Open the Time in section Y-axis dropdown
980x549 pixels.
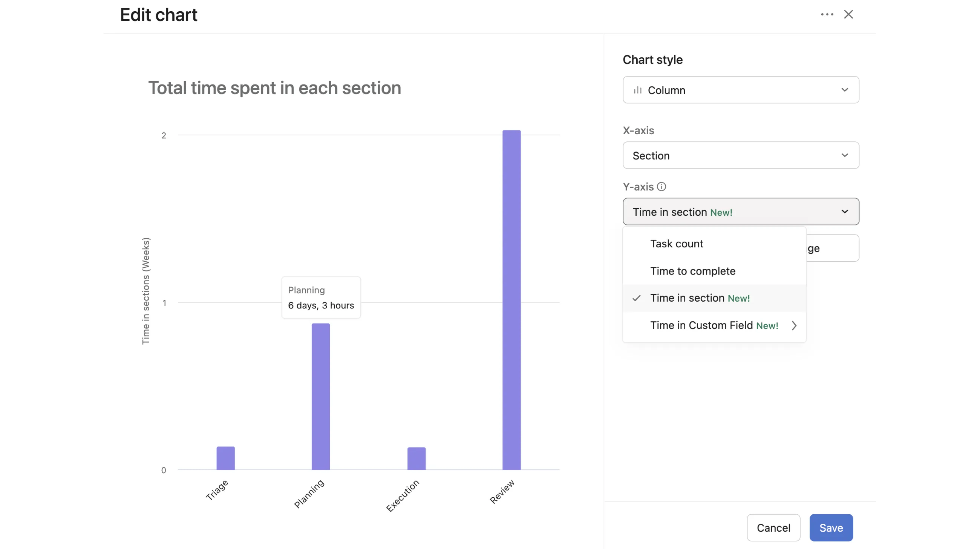coord(740,212)
